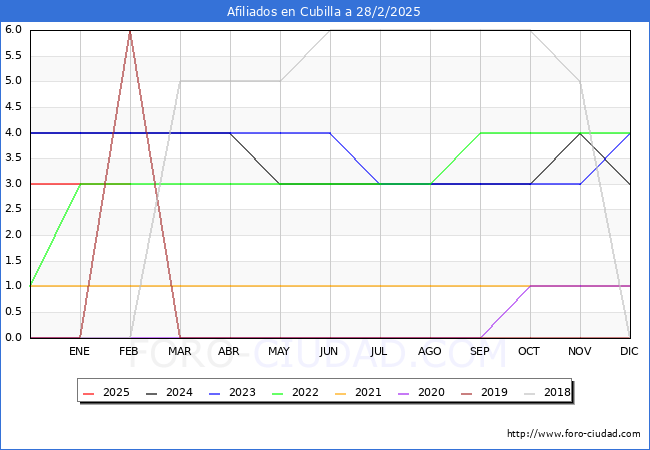Click the SEP month axis label
The image size is (650, 450).
point(480,351)
